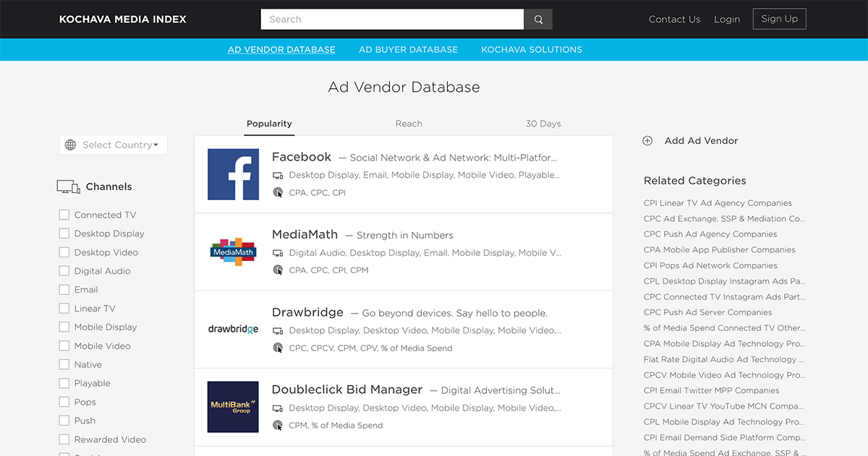The width and height of the screenshot is (868, 456).
Task: Toggle the Digital Audio checkbox
Action: tap(64, 271)
